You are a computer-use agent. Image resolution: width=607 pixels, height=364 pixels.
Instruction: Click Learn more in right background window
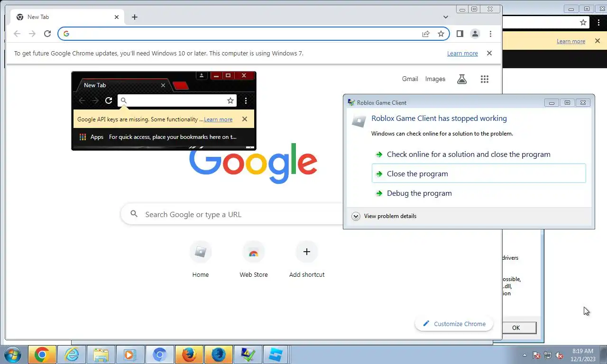pyautogui.click(x=571, y=41)
